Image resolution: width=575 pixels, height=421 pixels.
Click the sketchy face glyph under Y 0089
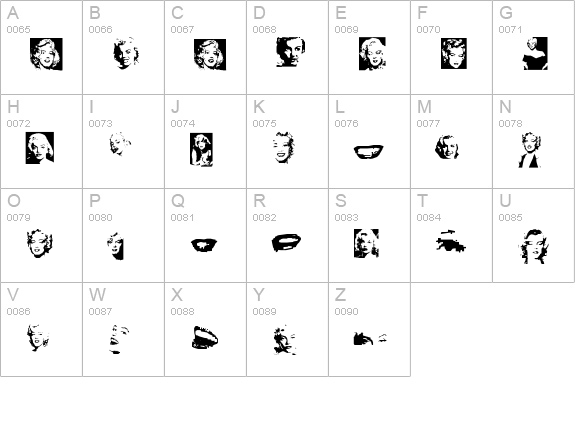tap(285, 340)
